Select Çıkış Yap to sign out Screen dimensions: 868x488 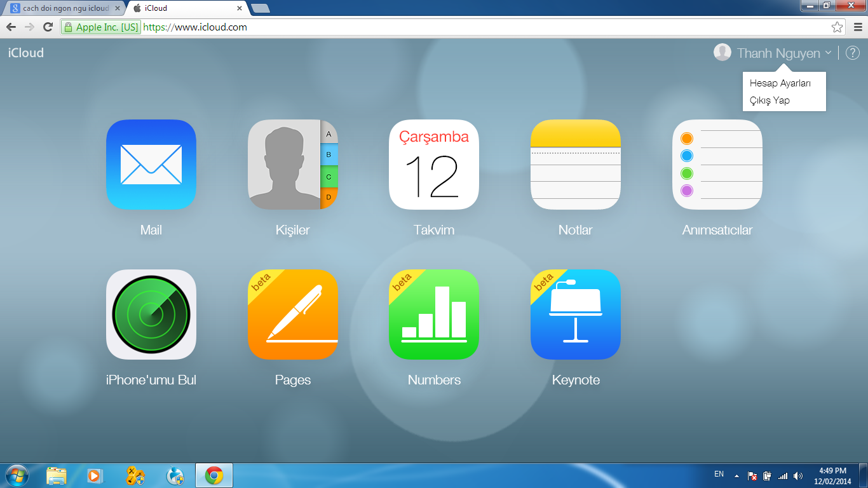770,100
